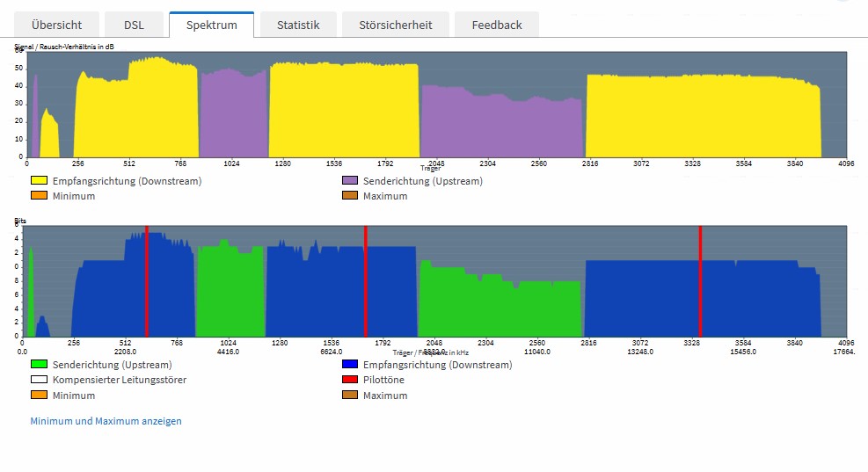Click the red pilot tone marker near carrier 3370
Screen dimensions: 868x472
(700, 281)
